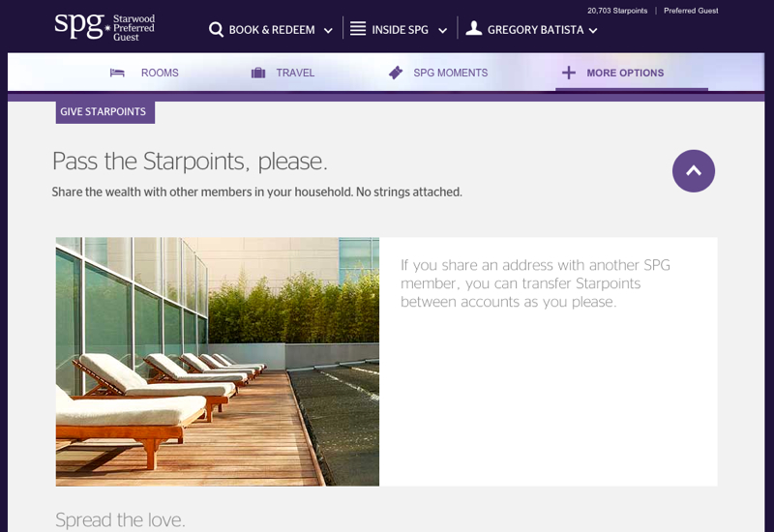Expand the Inside SPG chevron
The width and height of the screenshot is (774, 532).
pyautogui.click(x=443, y=31)
